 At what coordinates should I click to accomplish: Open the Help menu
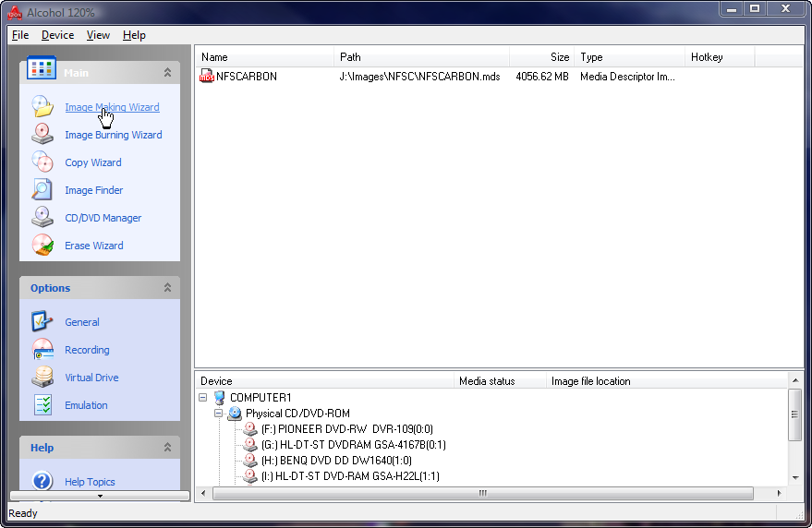click(134, 35)
